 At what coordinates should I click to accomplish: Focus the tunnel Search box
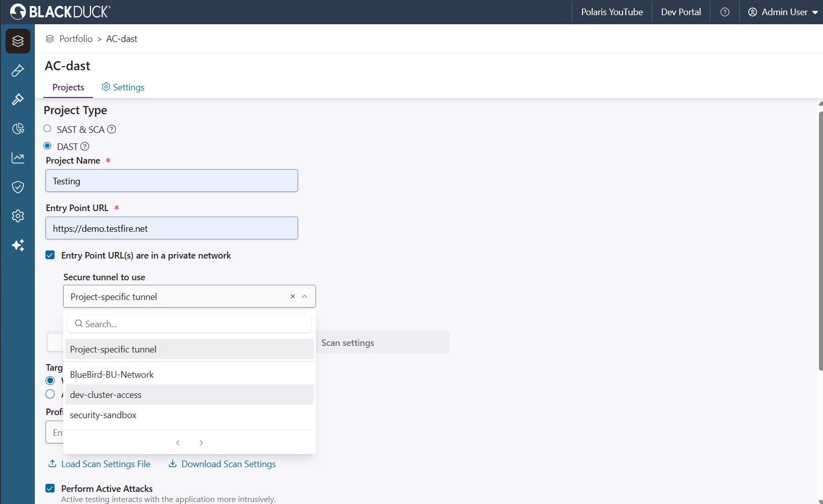(x=189, y=324)
